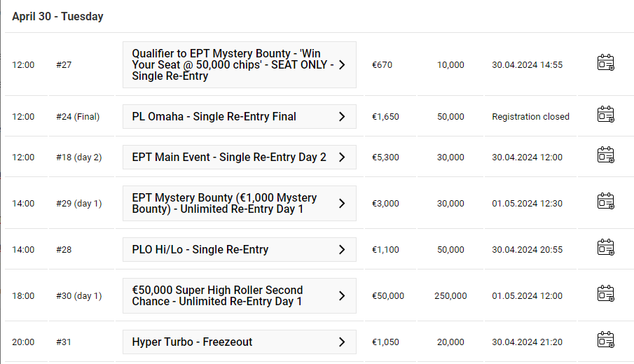634x364 pixels.
Task: Add PL Omaha Final to calendar
Action: click(606, 114)
